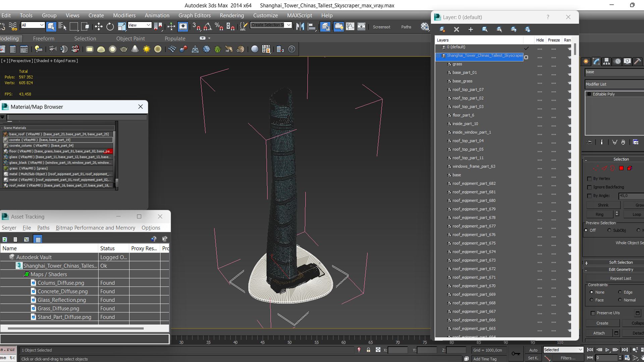Create a new layer with plus icon
The width and height of the screenshot is (644, 362).
[x=471, y=29]
